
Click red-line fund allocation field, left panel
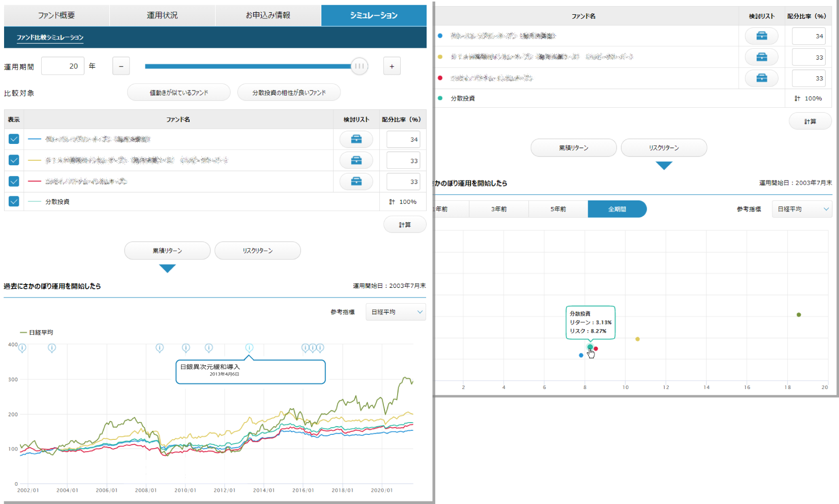click(403, 182)
